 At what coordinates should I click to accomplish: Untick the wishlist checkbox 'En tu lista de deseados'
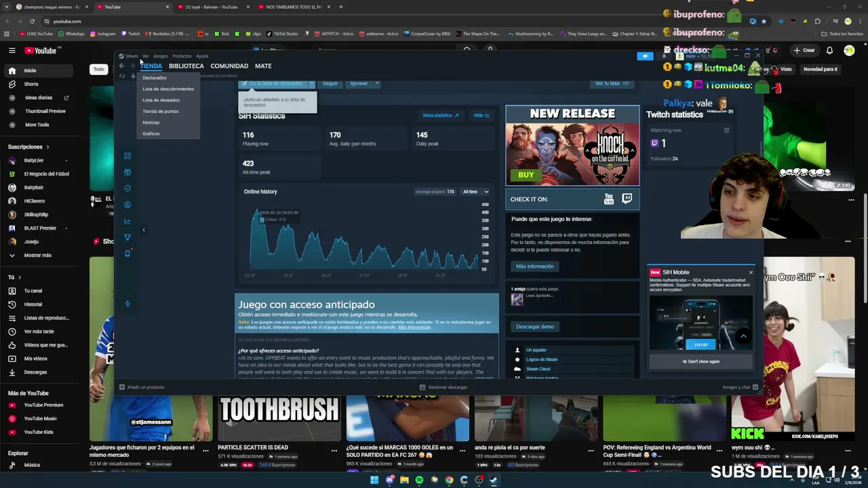tap(245, 83)
